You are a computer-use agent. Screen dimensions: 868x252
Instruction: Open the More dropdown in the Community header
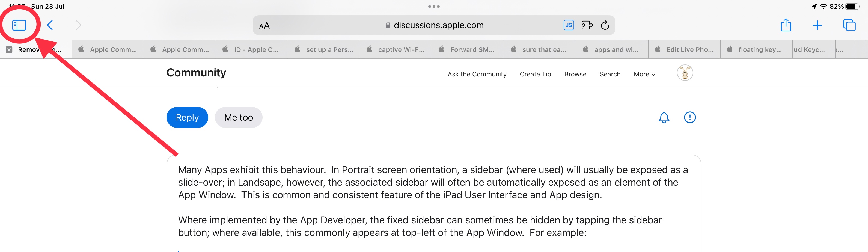(644, 74)
